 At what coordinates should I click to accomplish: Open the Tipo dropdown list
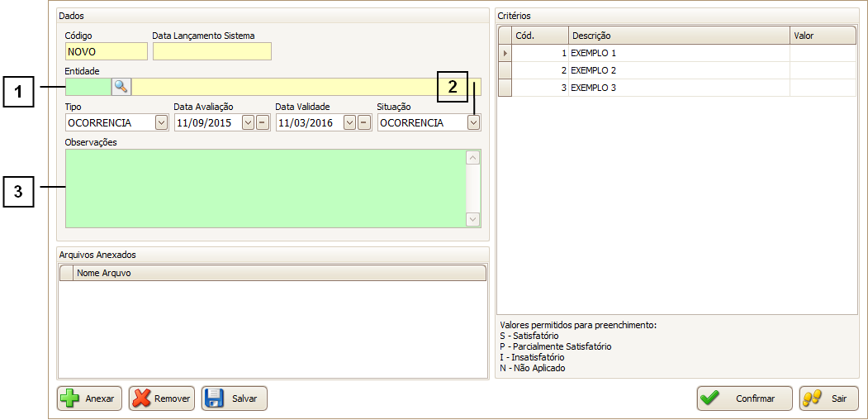click(161, 122)
